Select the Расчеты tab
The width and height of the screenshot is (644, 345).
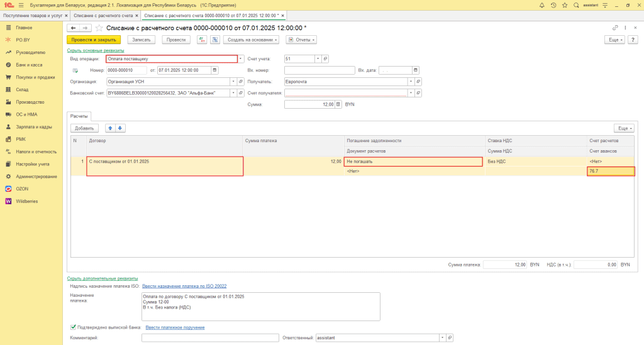point(79,116)
